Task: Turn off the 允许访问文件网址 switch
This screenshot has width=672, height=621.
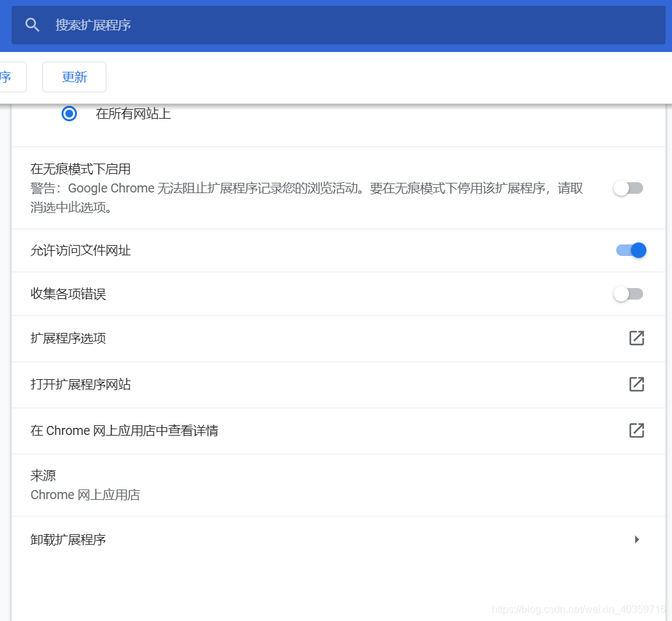Action: tap(631, 250)
